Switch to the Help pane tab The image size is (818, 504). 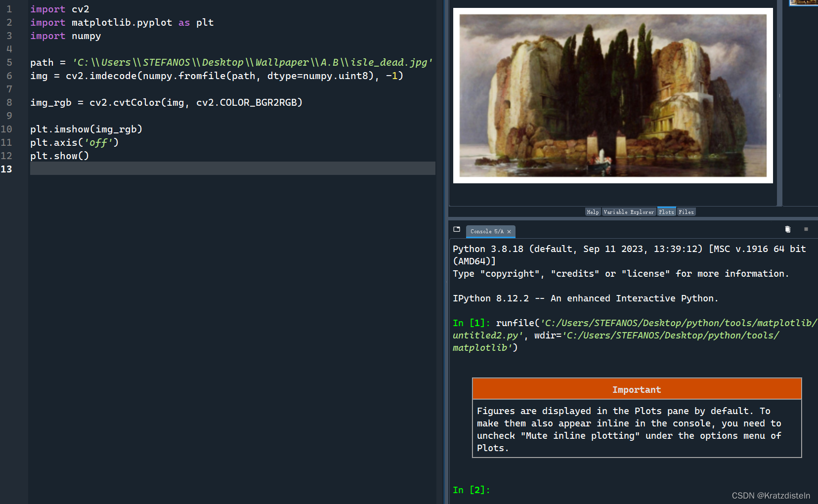(x=593, y=212)
